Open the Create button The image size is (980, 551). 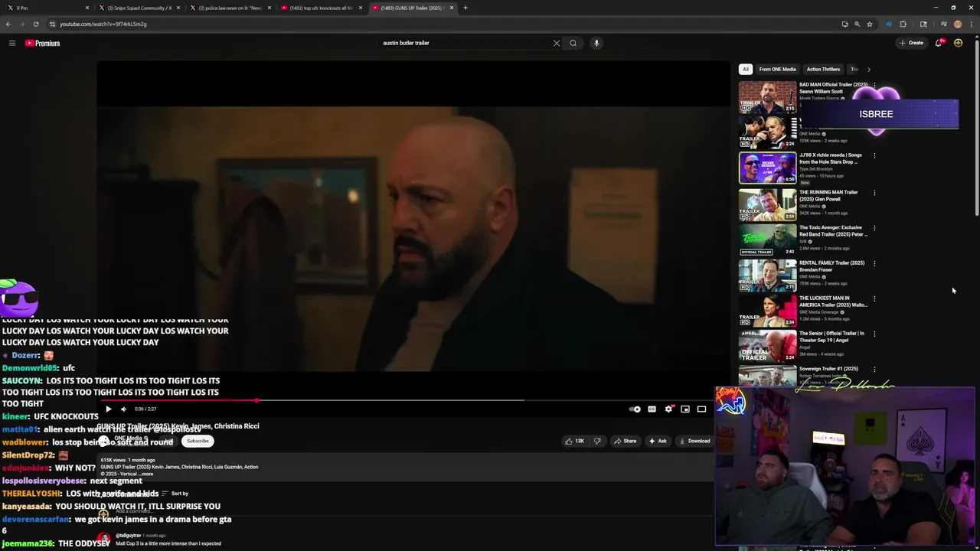tap(911, 43)
